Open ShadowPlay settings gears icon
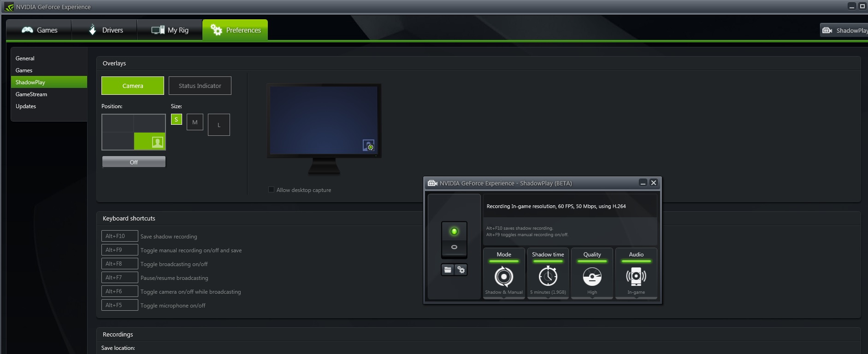 (461, 270)
